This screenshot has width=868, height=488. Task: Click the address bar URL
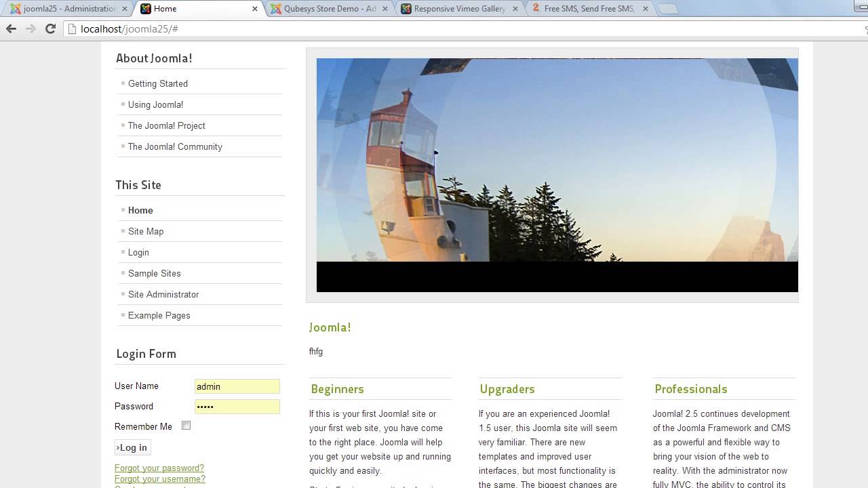tap(129, 29)
